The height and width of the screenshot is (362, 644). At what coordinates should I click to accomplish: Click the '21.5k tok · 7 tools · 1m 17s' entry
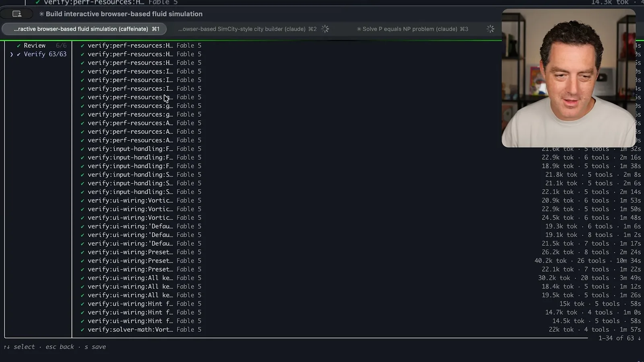tap(591, 243)
